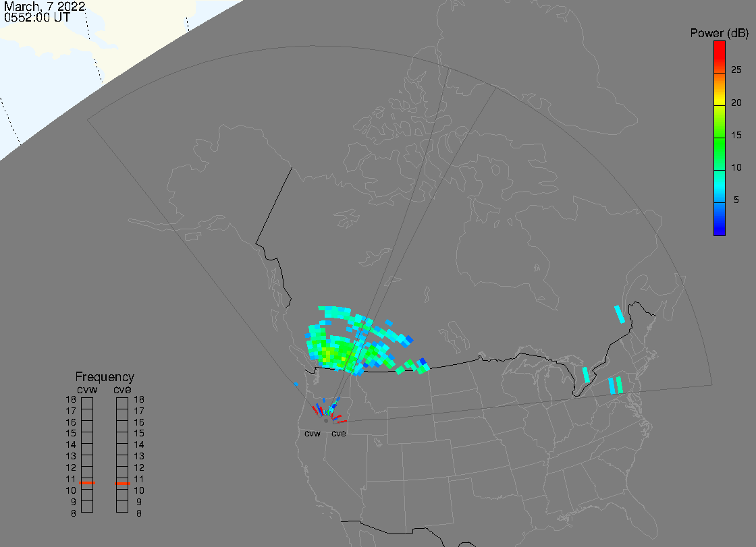Select the Power (dB) legend title
This screenshot has width=756, height=547.
click(719, 33)
